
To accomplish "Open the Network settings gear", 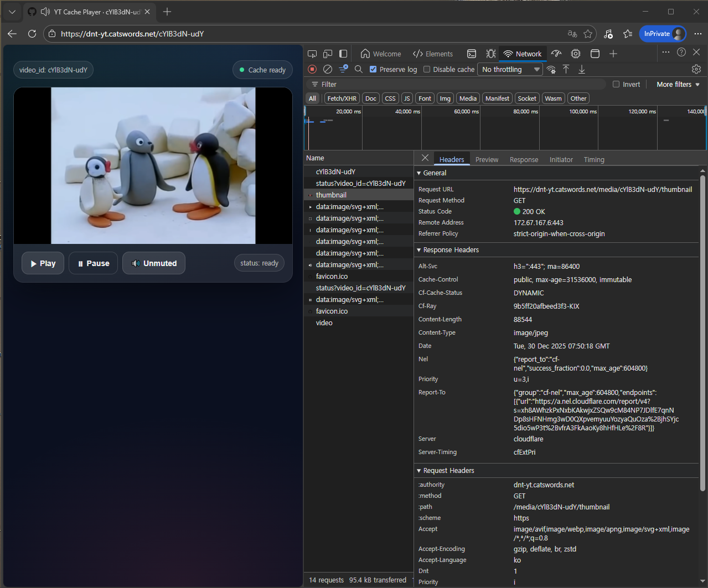I will point(696,69).
